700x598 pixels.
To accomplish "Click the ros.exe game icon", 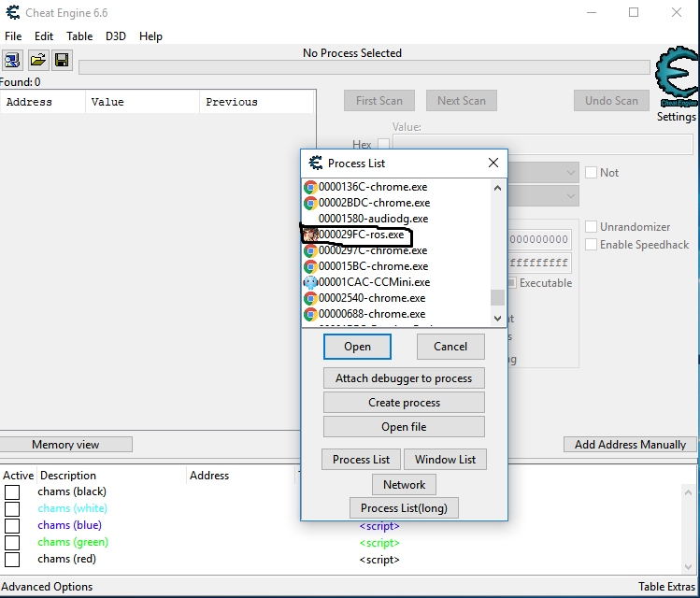I will [310, 235].
